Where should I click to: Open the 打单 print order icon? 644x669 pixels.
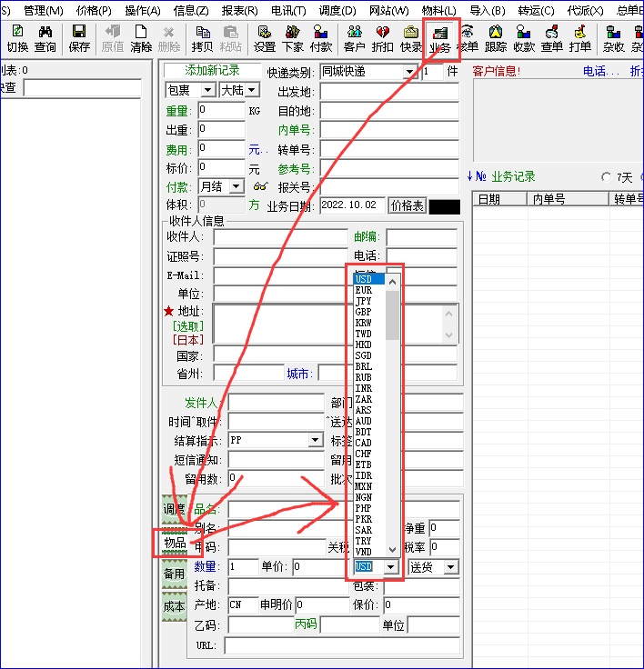tap(580, 38)
